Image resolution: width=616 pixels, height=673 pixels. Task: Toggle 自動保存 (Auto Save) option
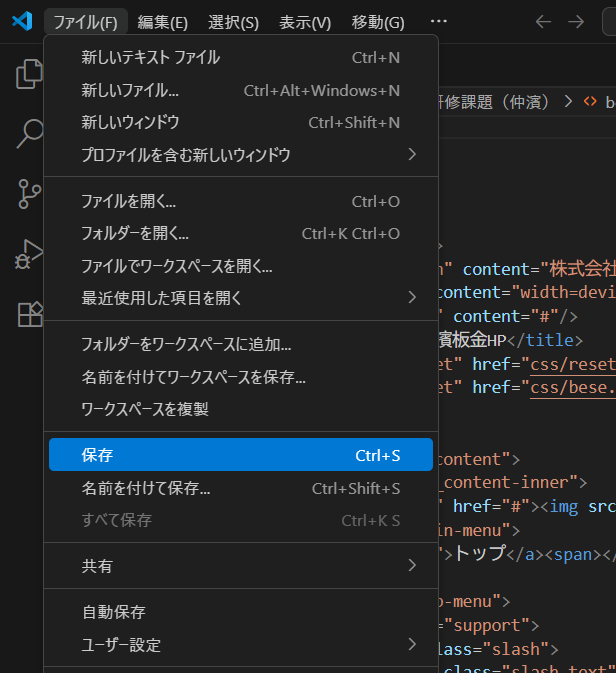click(113, 611)
